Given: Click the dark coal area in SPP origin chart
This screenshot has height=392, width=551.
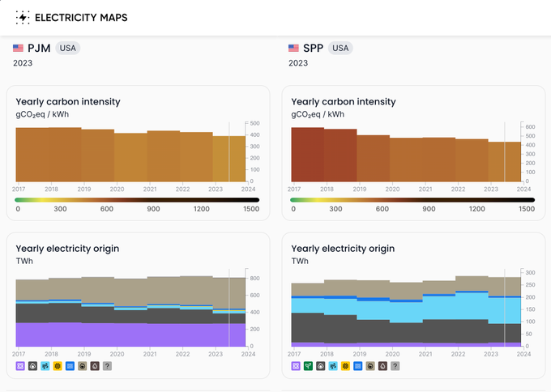Looking at the screenshot, I should click(406, 332).
